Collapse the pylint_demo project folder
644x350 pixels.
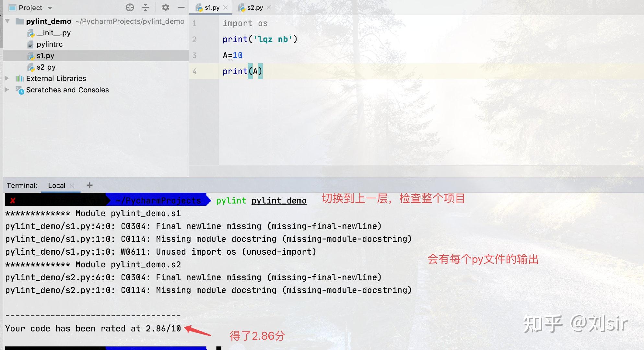tap(7, 21)
